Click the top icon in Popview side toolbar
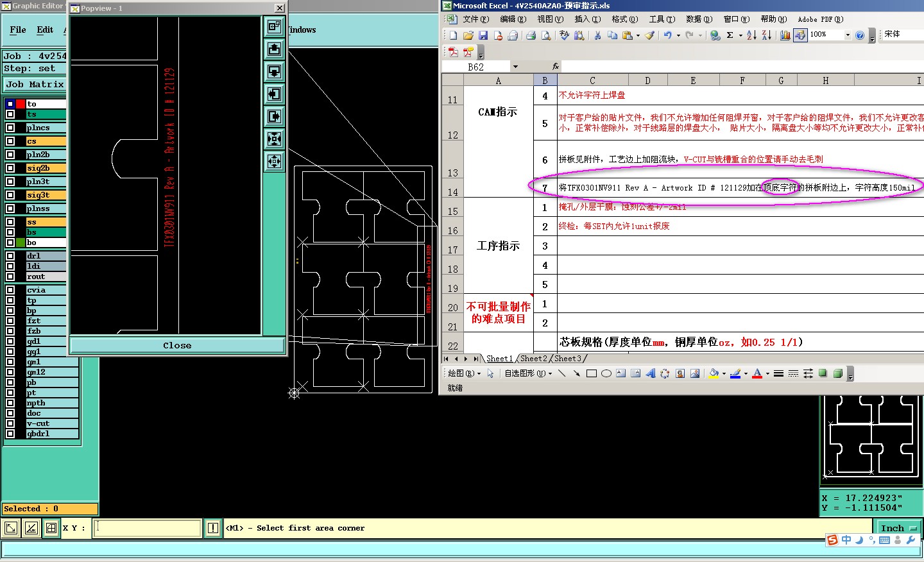The height and width of the screenshot is (562, 924). tap(274, 26)
